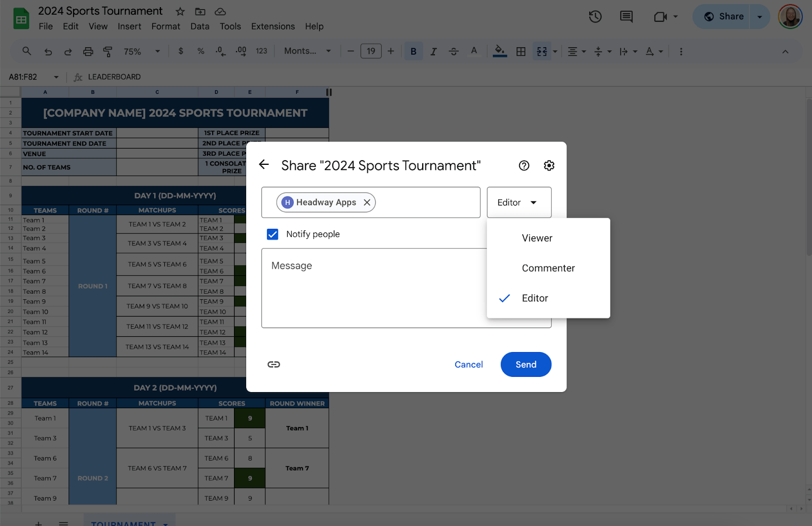The image size is (812, 526).
Task: Toggle bold formatting in toolbar
Action: click(413, 51)
